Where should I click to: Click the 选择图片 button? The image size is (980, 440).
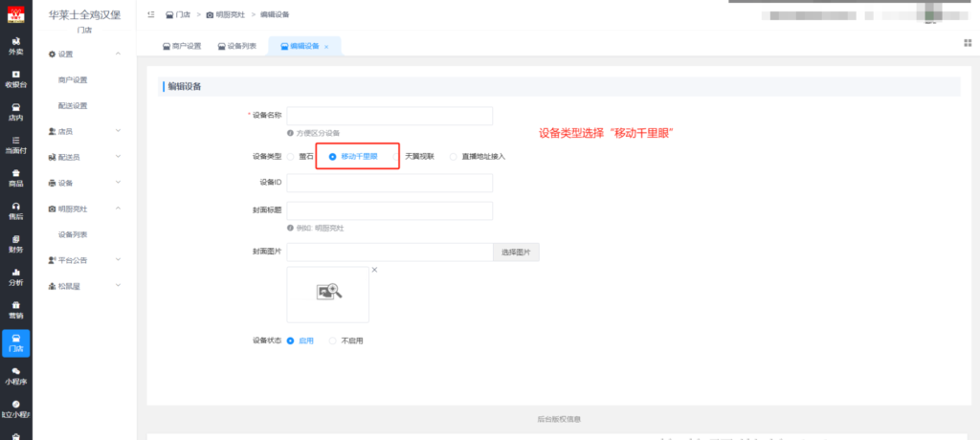pyautogui.click(x=516, y=253)
